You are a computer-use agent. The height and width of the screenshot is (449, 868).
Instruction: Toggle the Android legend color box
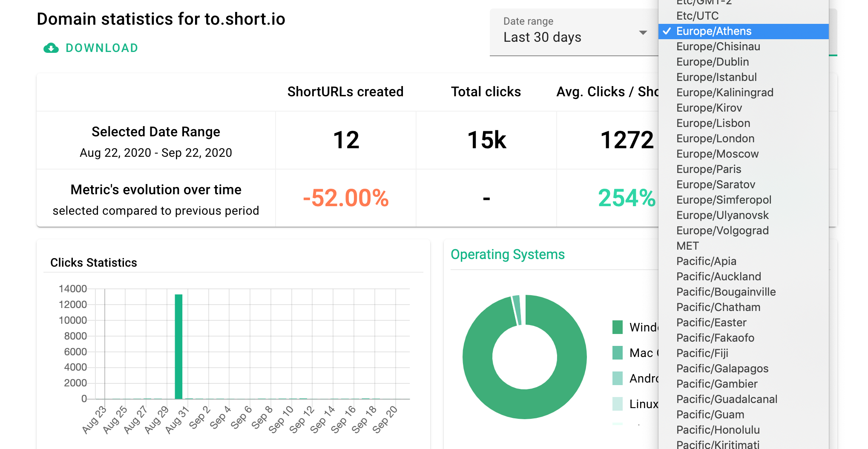click(617, 378)
